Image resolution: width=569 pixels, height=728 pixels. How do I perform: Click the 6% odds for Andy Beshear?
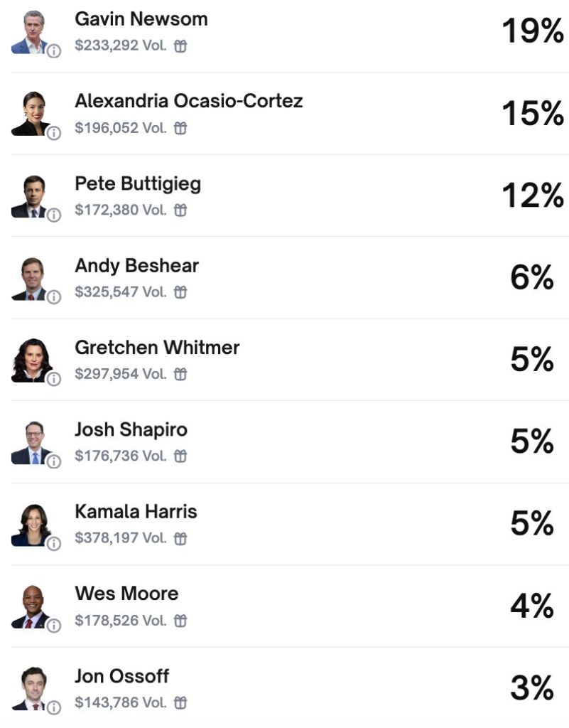[x=532, y=277]
